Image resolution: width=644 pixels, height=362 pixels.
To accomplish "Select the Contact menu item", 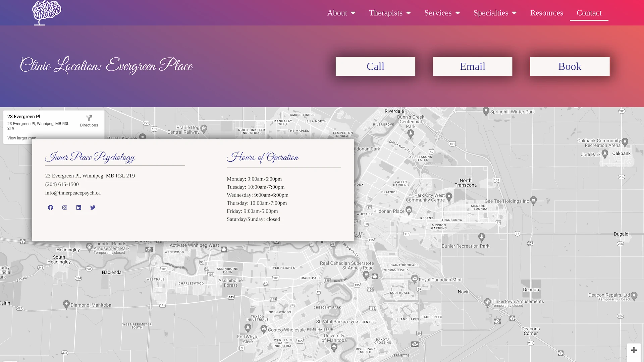I will click(x=589, y=13).
